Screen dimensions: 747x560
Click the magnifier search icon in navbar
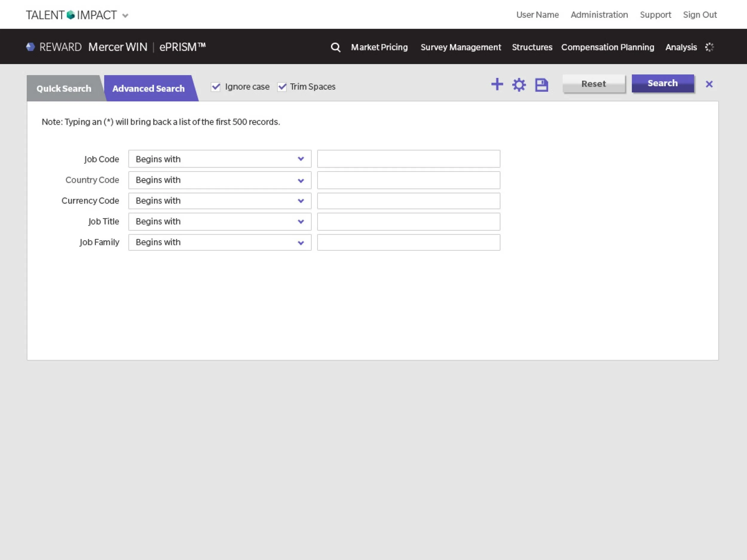(335, 47)
